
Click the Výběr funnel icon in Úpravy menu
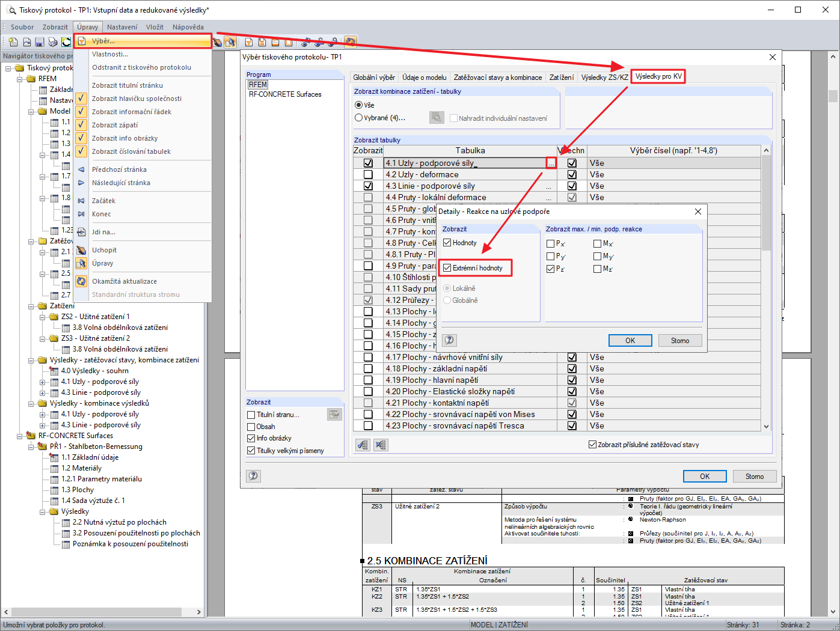[81, 41]
